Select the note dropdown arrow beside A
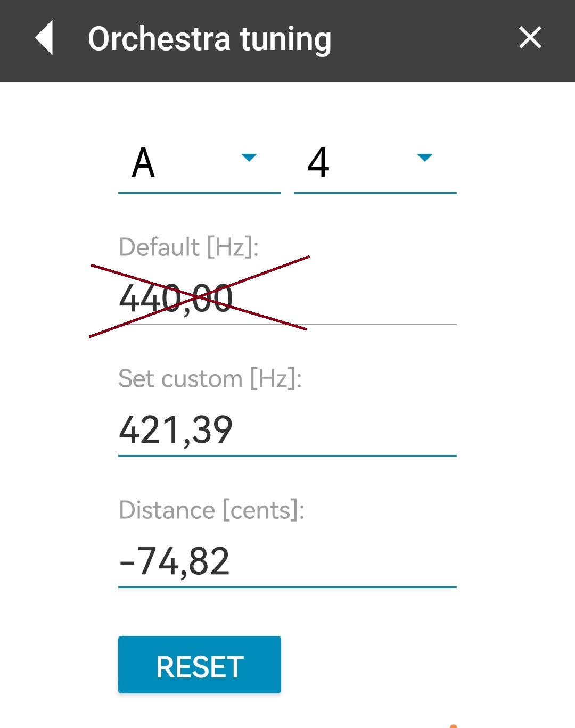The image size is (575, 728). click(x=249, y=158)
